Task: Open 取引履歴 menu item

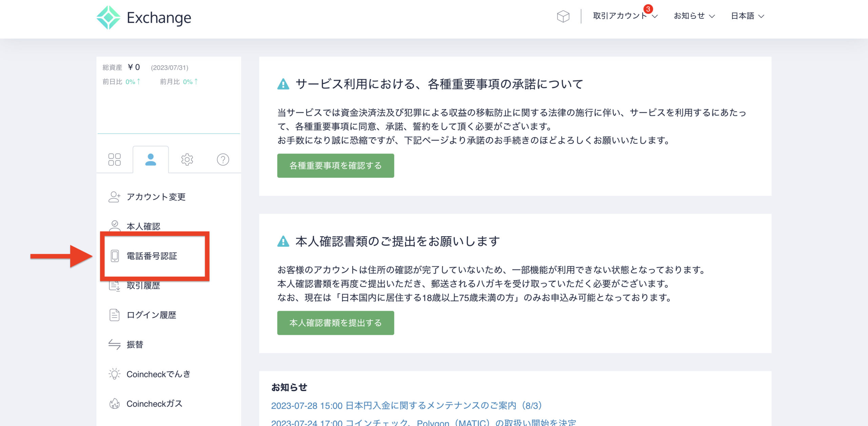Action: point(134,285)
